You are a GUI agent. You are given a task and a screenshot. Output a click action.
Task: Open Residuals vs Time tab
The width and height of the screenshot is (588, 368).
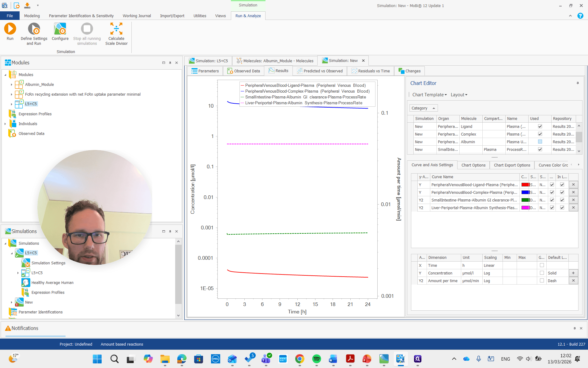pyautogui.click(x=371, y=71)
